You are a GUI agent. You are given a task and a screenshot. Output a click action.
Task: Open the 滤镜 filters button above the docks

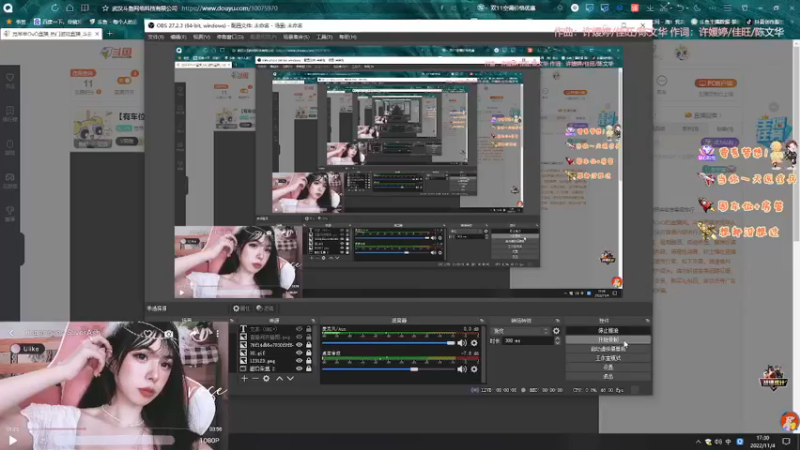(265, 308)
